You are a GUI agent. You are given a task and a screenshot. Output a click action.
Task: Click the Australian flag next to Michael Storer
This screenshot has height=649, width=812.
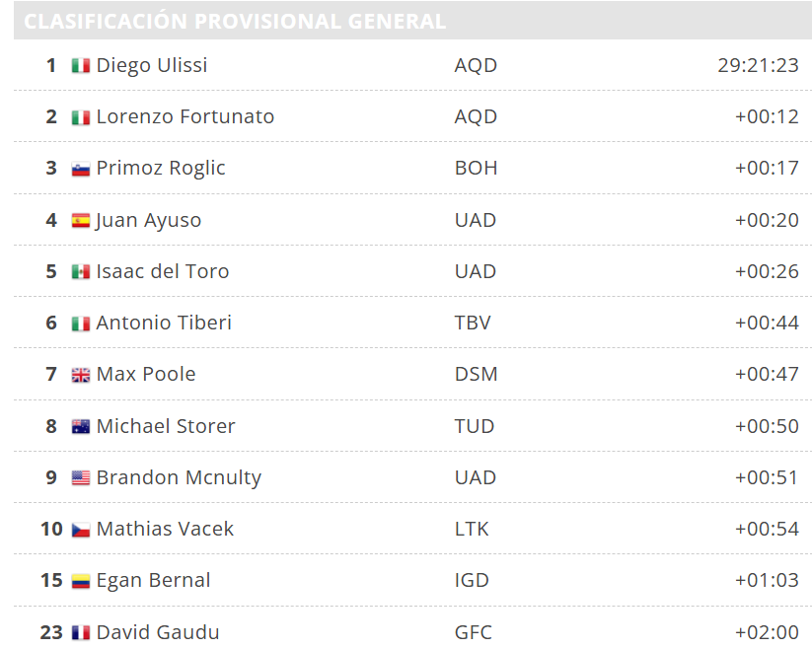pos(81,427)
